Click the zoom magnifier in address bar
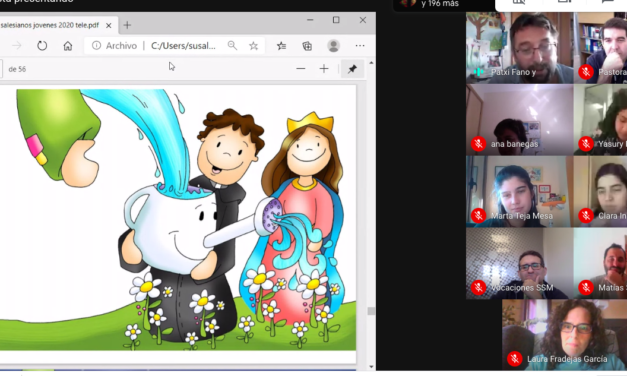Screen dimensions: 627x376 pos(232,46)
